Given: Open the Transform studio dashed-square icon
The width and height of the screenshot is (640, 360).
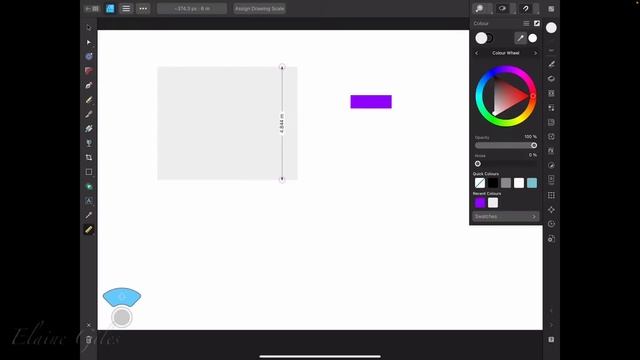Looking at the screenshot, I should 551,195.
